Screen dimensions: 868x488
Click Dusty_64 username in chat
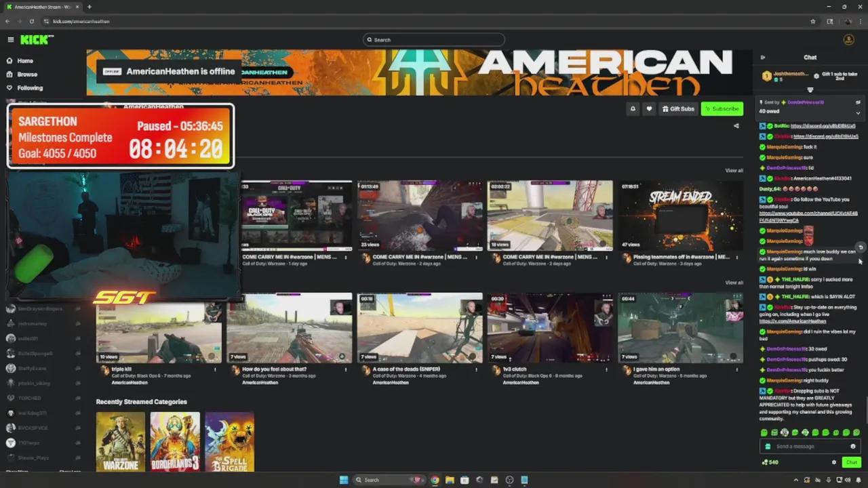pos(769,189)
